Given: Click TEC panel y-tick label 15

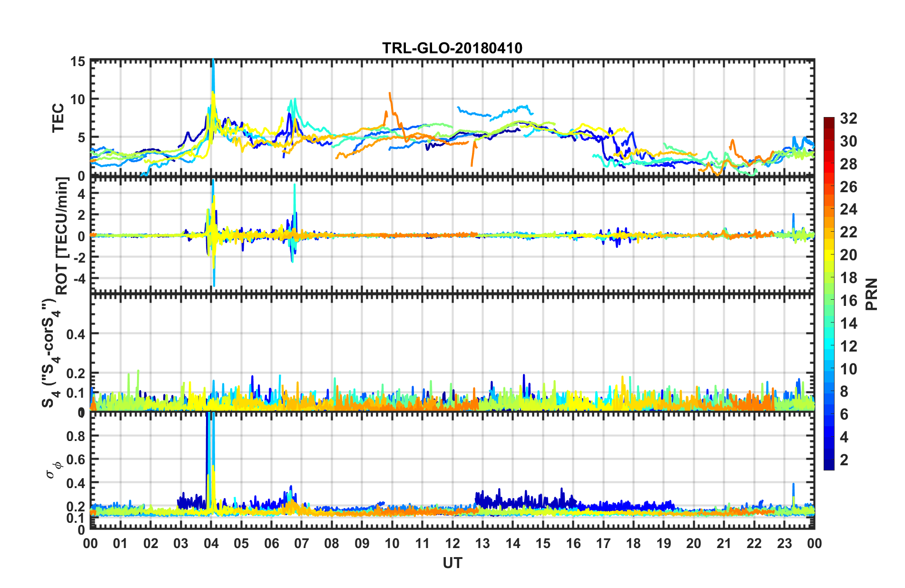Looking at the screenshot, I should (78, 62).
